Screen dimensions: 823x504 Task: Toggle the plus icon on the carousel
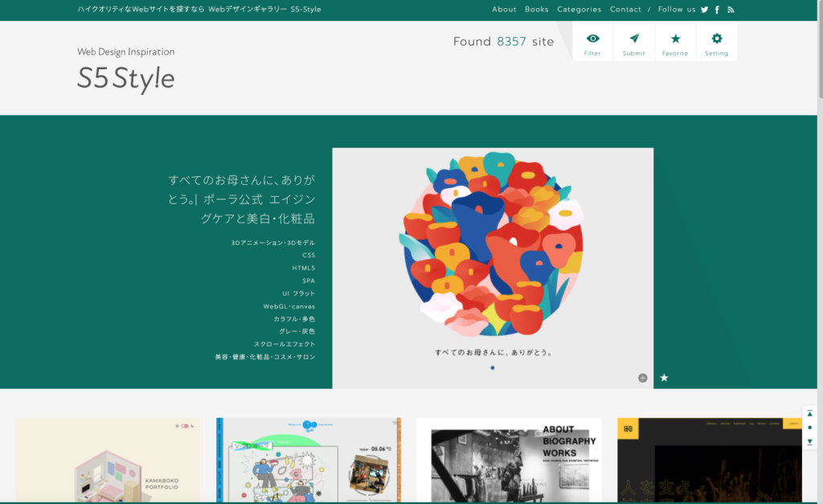tap(641, 376)
